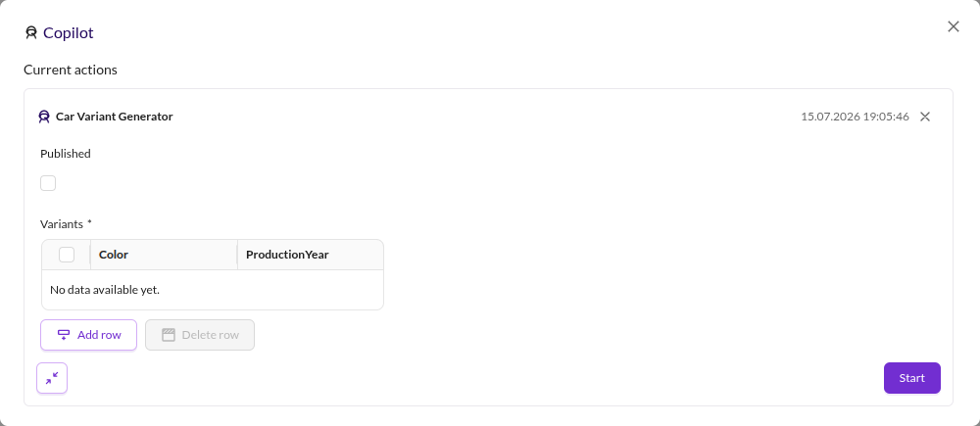The width and height of the screenshot is (980, 426).
Task: Click the Delete row clapper icon
Action: coord(169,335)
